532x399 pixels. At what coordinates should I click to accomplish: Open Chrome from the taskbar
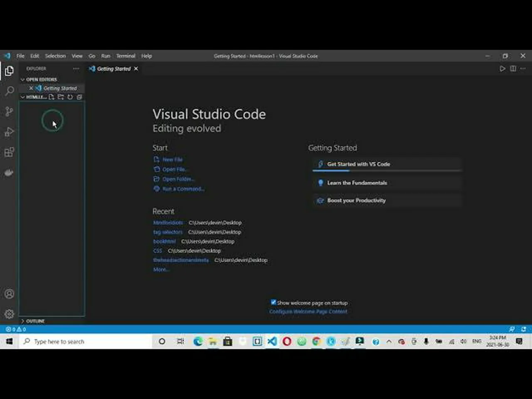[316, 341]
